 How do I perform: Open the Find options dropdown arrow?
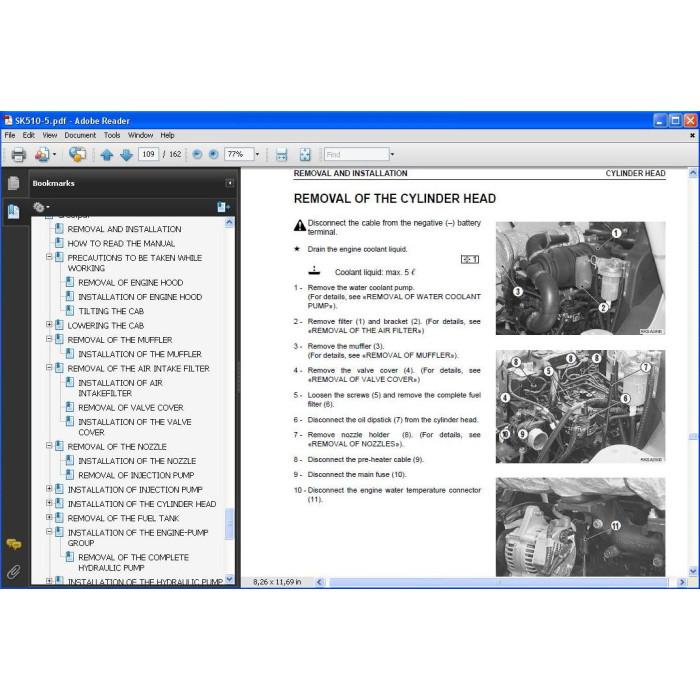(x=392, y=154)
